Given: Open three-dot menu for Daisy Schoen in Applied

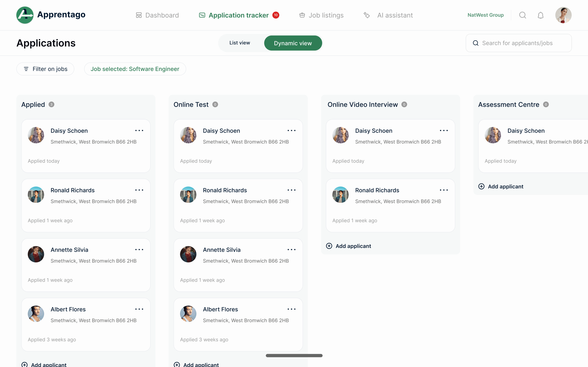Looking at the screenshot, I should [x=139, y=131].
